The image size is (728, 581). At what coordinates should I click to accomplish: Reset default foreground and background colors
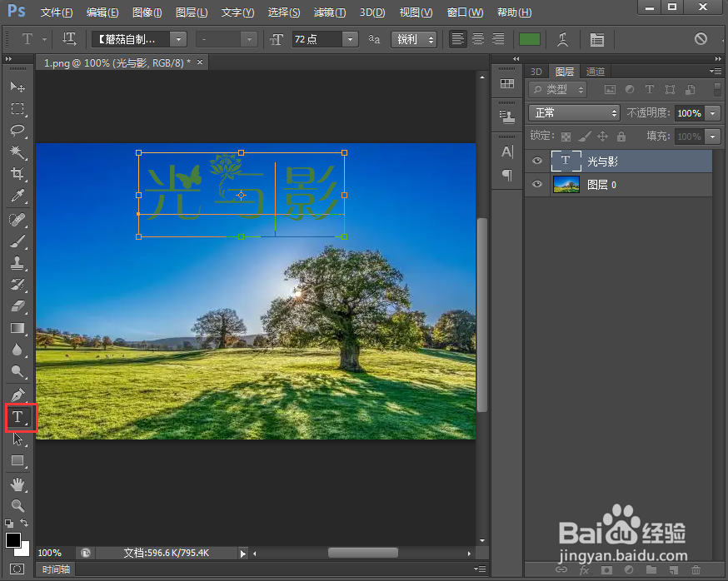tap(9, 524)
